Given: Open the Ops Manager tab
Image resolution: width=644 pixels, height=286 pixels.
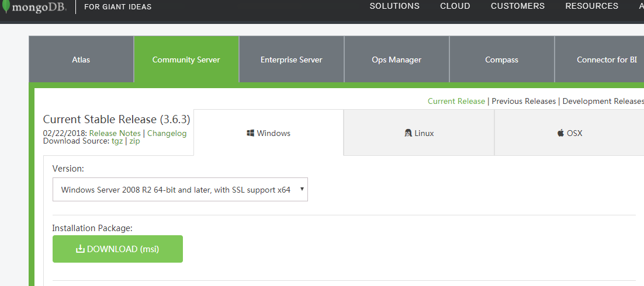Looking at the screenshot, I should point(396,60).
